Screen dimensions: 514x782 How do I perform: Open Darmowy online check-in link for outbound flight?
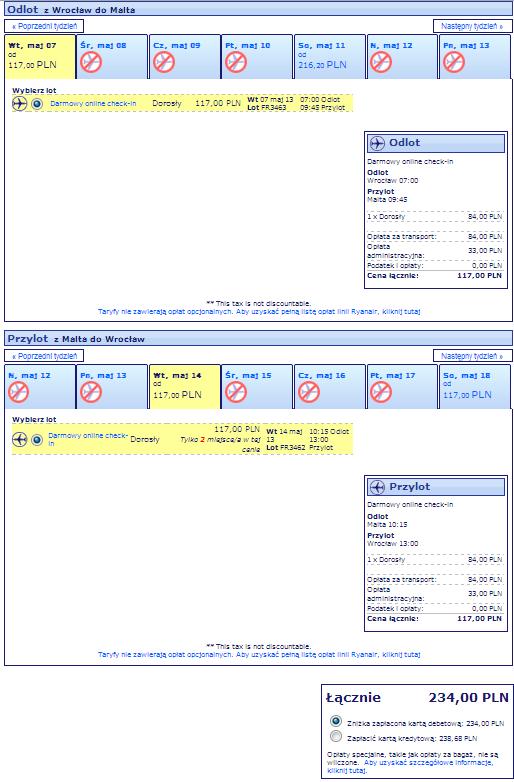[93, 104]
